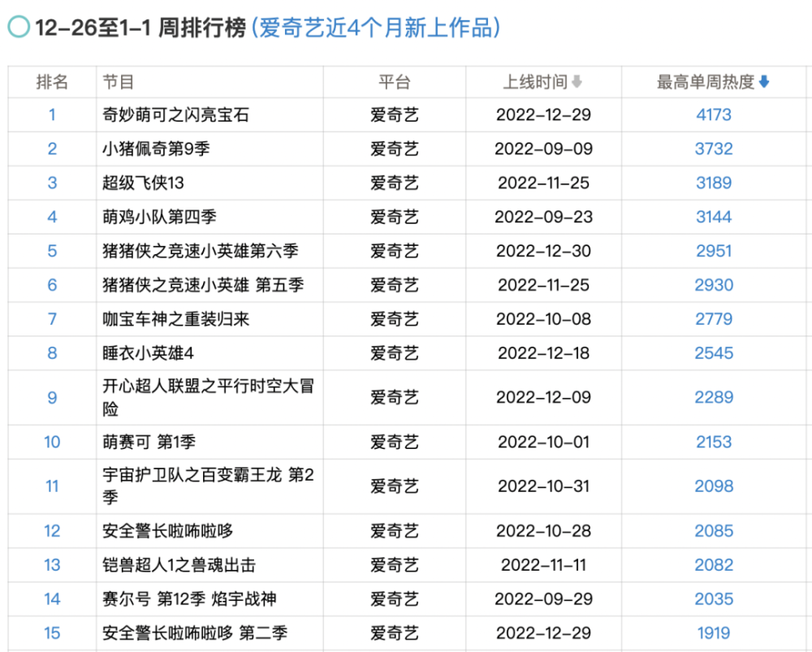Click rank number 4

[52, 217]
